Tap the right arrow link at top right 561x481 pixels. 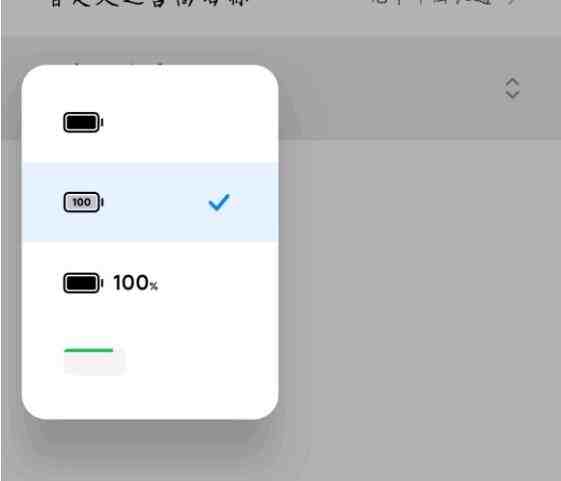click(x=512, y=2)
